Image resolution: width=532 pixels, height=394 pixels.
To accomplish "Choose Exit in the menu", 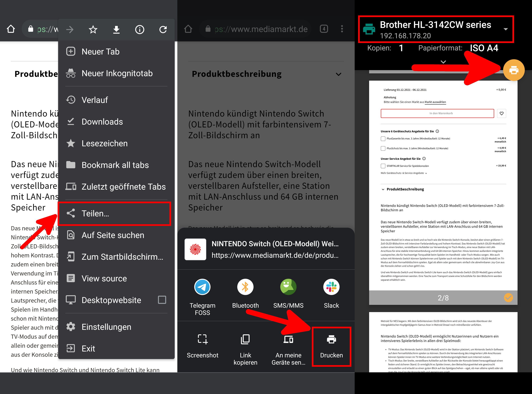I will pyautogui.click(x=116, y=349).
